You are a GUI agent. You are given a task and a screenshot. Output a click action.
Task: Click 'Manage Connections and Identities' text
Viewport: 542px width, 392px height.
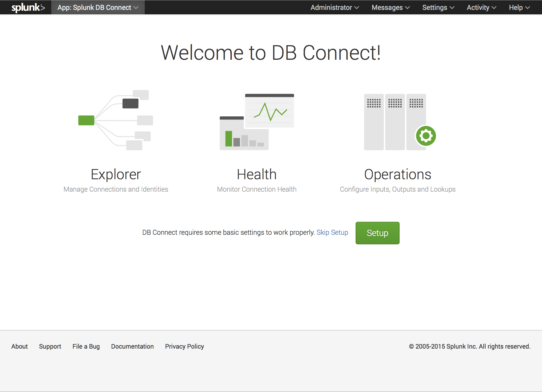pos(116,189)
